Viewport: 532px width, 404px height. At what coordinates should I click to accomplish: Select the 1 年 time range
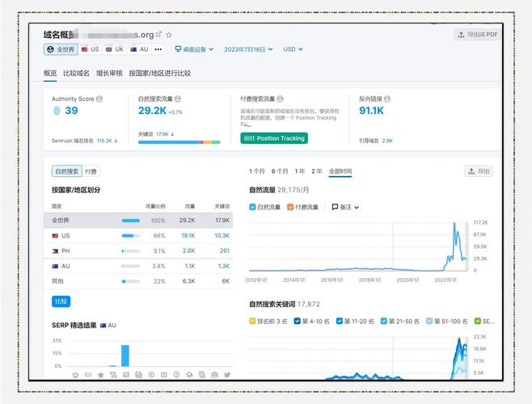300,171
